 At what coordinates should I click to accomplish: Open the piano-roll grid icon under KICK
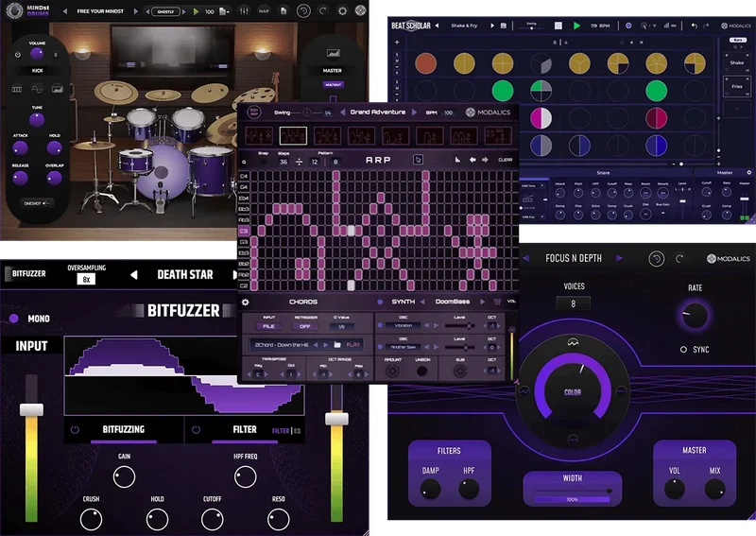[17, 89]
